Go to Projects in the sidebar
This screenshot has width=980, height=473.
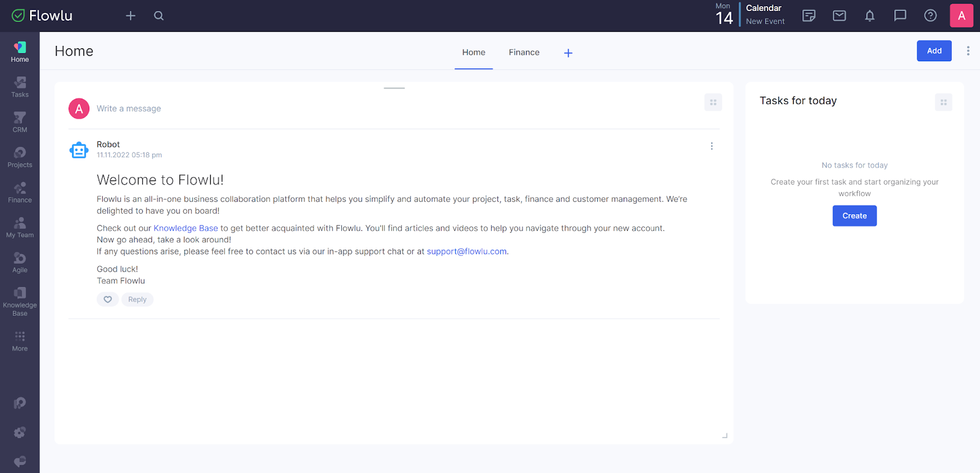pos(20,157)
